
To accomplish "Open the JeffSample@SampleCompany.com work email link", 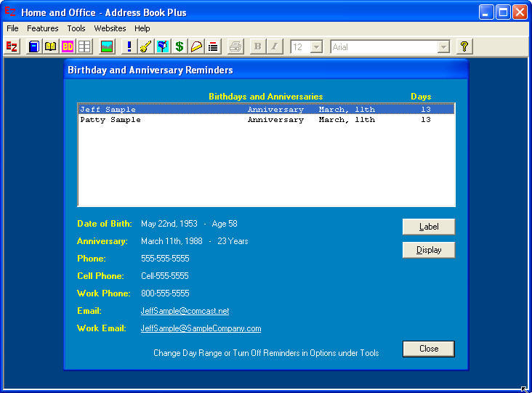I will click(x=201, y=328).
